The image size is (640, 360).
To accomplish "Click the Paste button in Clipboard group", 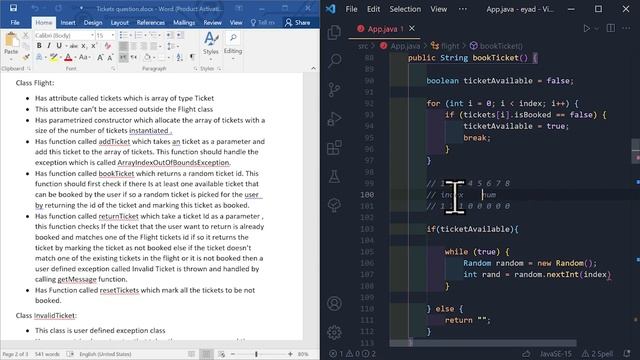I will point(11,44).
